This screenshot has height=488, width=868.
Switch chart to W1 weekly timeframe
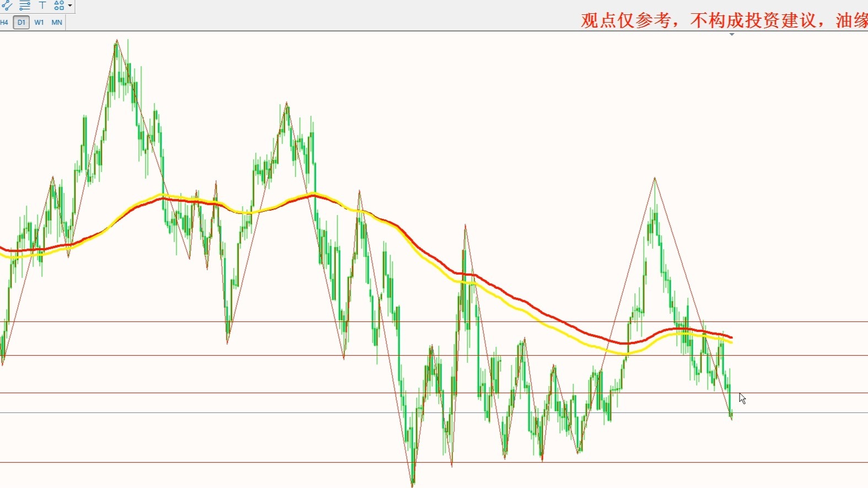[39, 23]
